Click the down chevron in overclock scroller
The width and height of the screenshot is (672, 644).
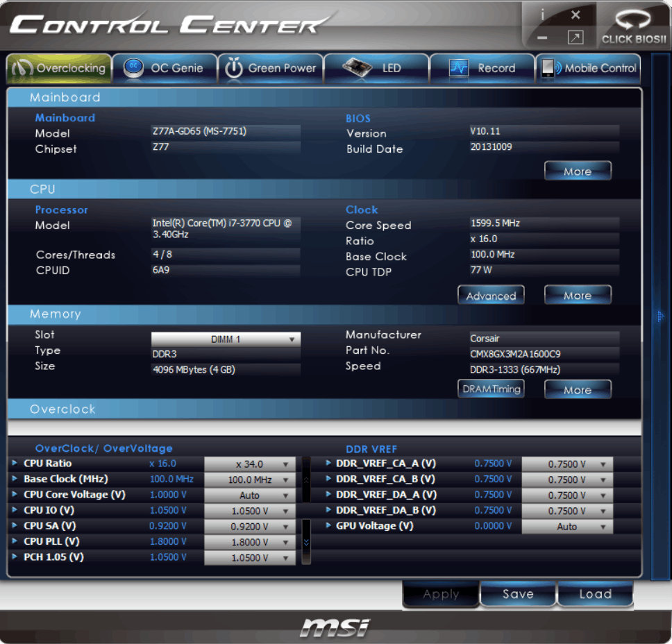coord(306,543)
